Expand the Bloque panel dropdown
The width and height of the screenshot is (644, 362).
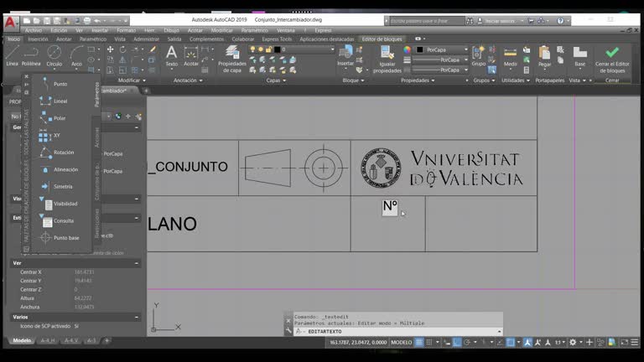353,80
